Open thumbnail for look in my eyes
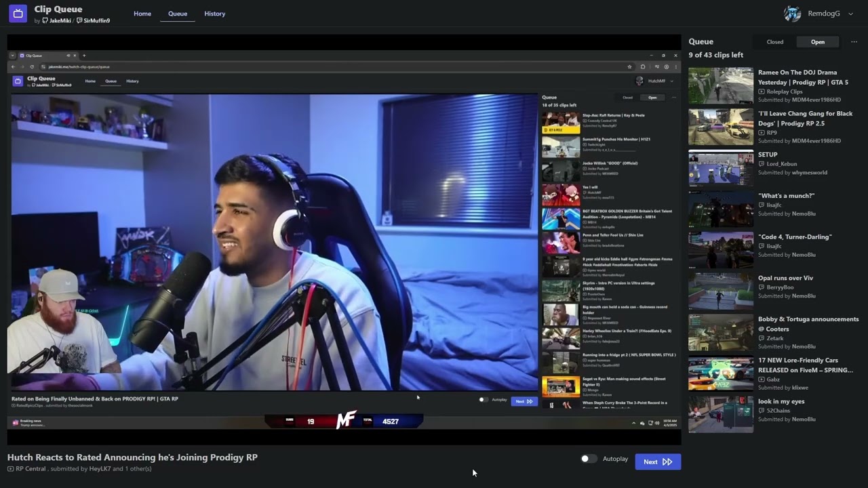Image resolution: width=868 pixels, height=488 pixels. (721, 414)
